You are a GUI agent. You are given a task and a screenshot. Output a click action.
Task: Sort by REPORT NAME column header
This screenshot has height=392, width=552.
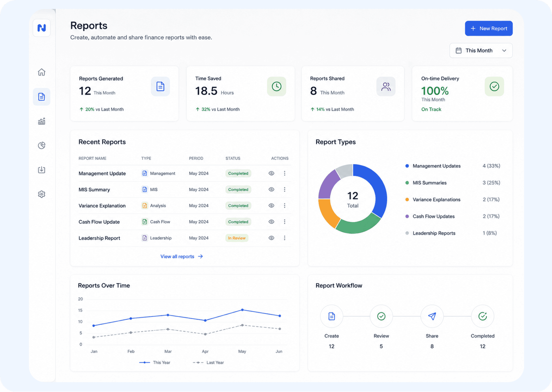[92, 159]
